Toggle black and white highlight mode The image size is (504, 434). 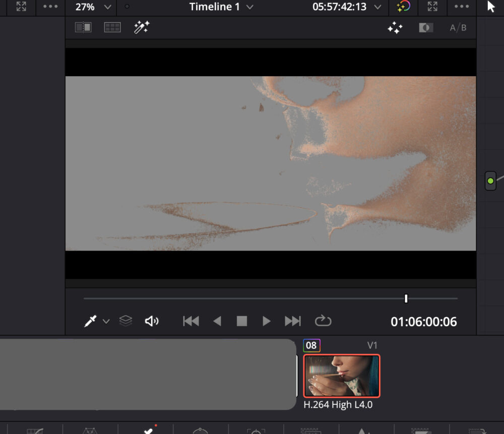pos(426,28)
